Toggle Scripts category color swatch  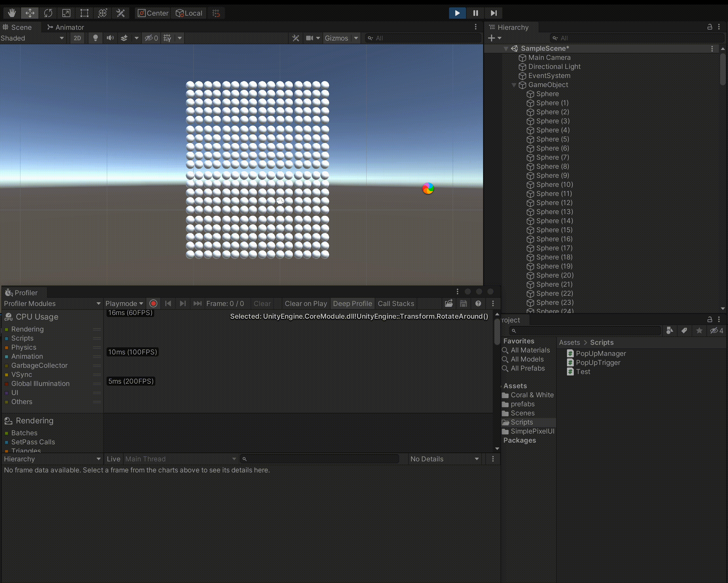tap(7, 339)
